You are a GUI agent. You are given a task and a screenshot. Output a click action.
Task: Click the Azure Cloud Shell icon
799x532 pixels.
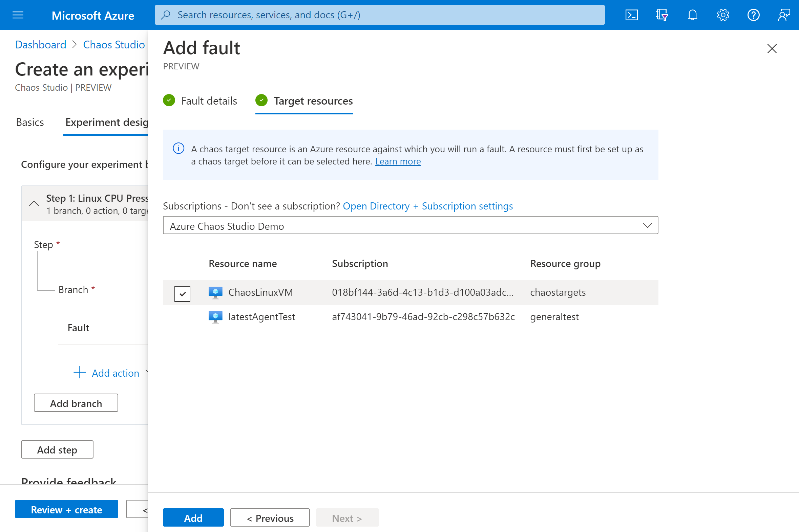pyautogui.click(x=632, y=15)
